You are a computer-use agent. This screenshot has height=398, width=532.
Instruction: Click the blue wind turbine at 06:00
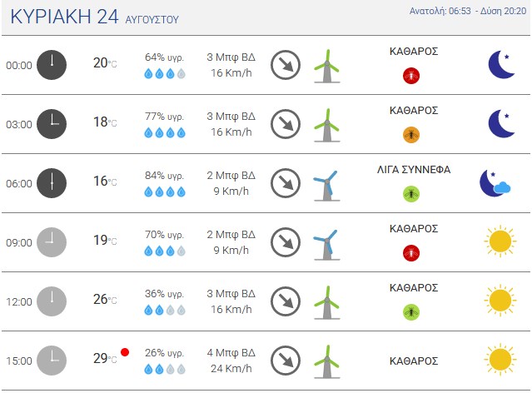[326, 186]
